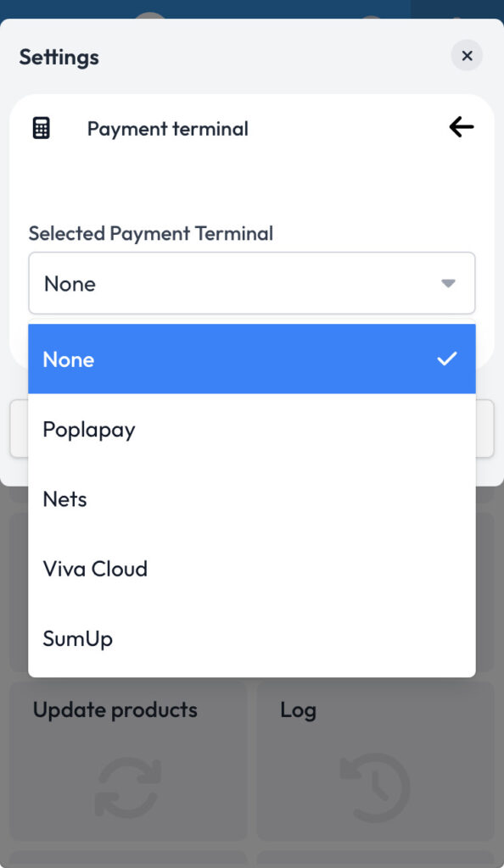Viewport: 504px width, 868px height.
Task: Click the checkmark on the None option
Action: click(447, 359)
